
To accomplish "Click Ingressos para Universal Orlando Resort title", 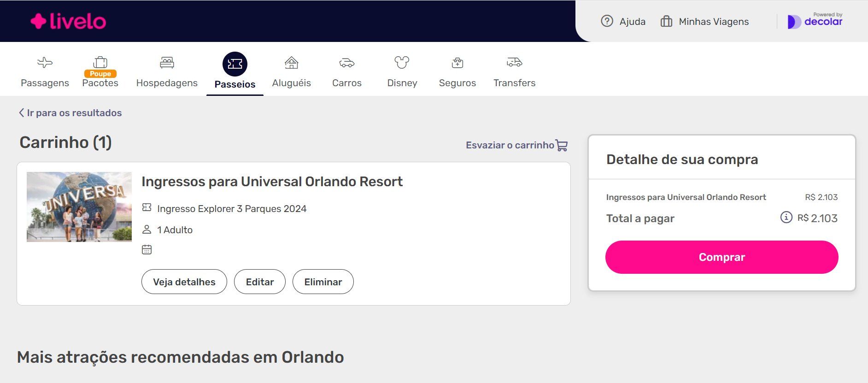I will coord(272,182).
